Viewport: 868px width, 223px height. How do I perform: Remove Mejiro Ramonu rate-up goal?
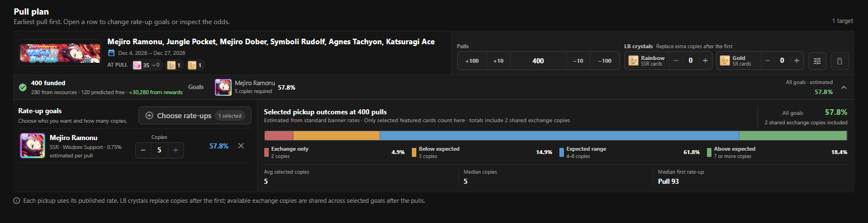(241, 146)
